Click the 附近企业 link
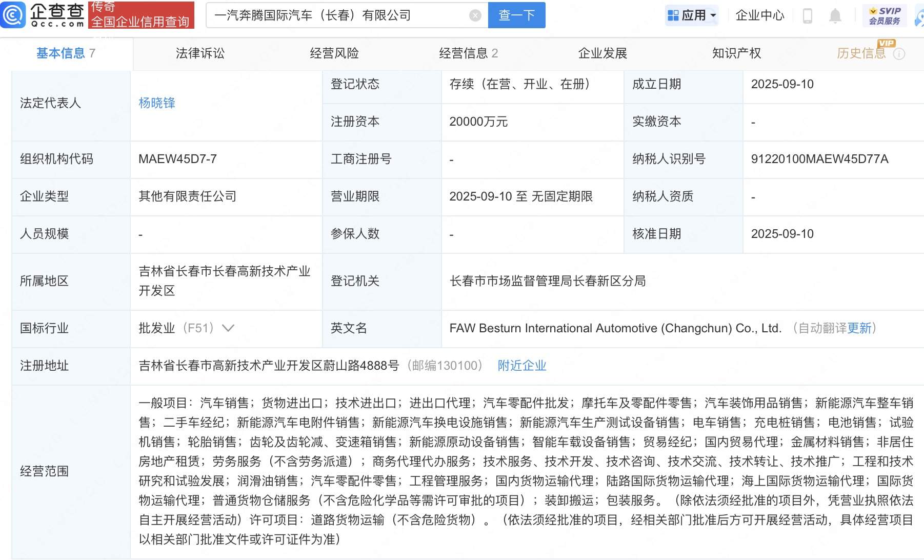The width and height of the screenshot is (924, 560). (521, 366)
